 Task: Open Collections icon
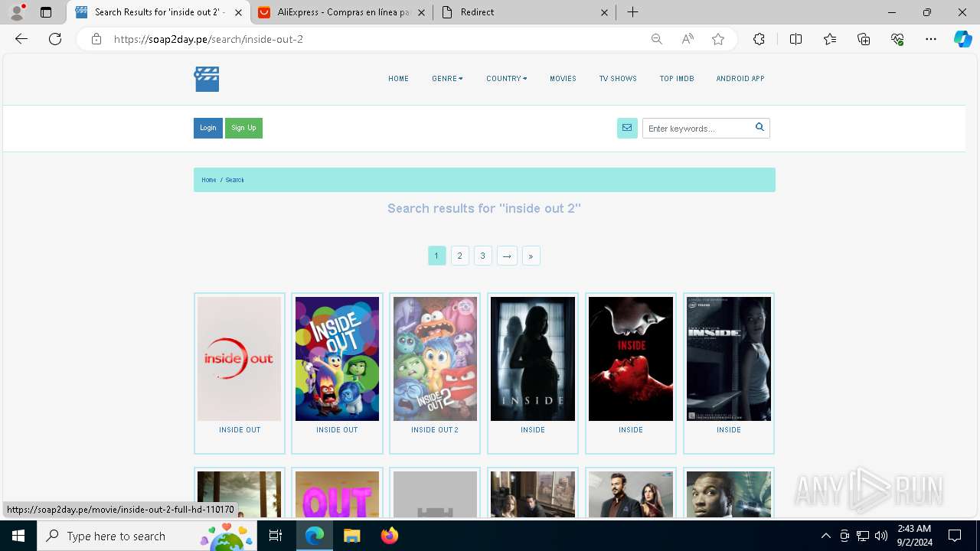click(x=864, y=39)
